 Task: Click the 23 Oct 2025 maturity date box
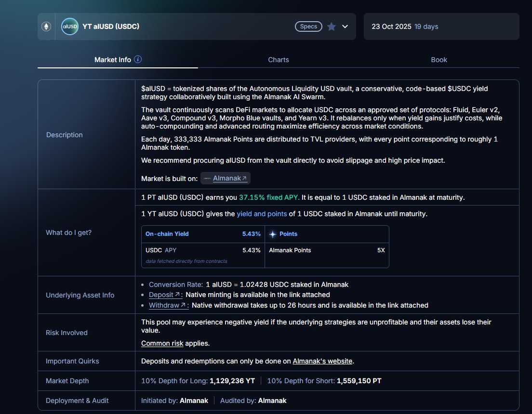[x=441, y=26]
